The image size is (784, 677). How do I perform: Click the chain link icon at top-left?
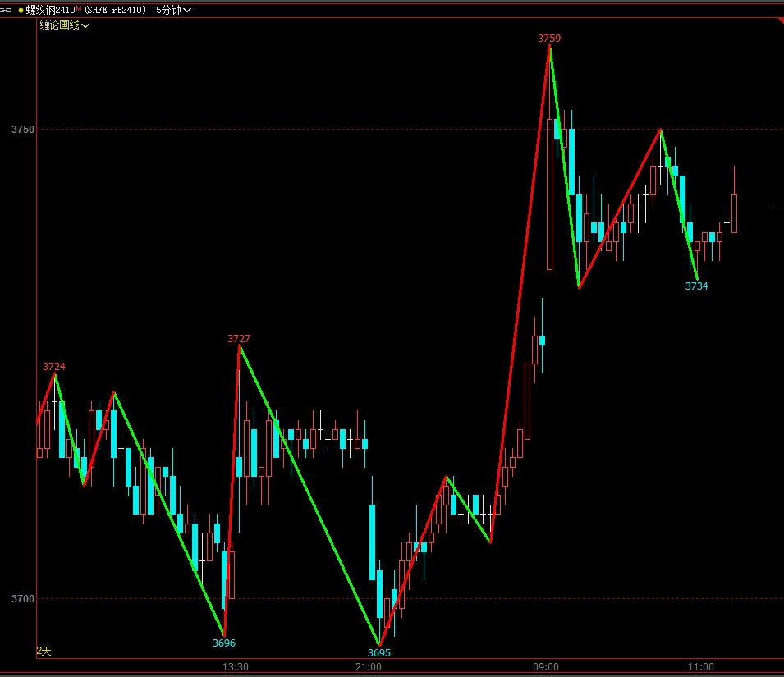point(7,10)
